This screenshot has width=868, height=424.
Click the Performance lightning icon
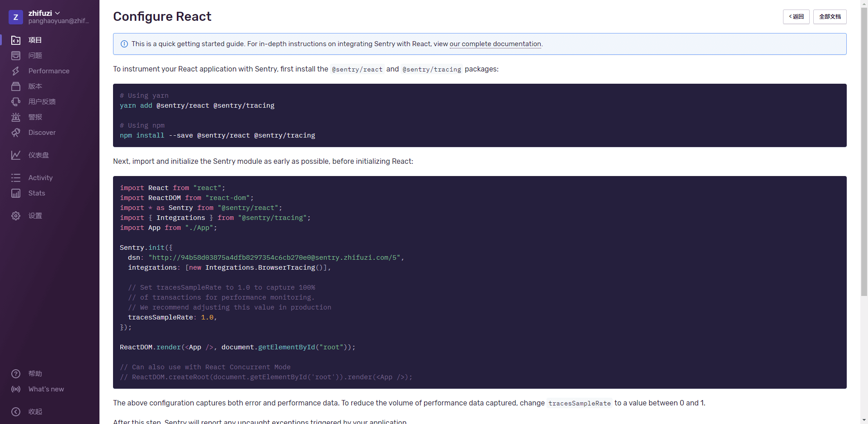coord(16,71)
